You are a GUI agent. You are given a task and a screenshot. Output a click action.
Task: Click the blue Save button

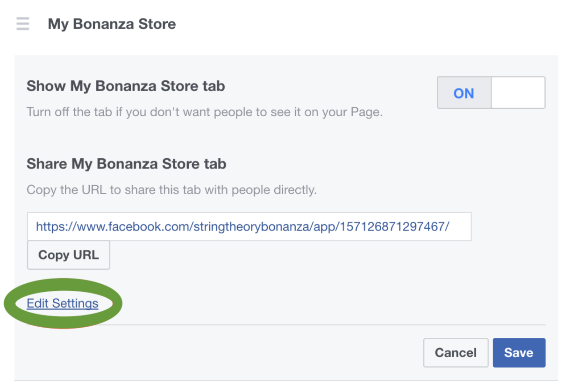click(519, 353)
